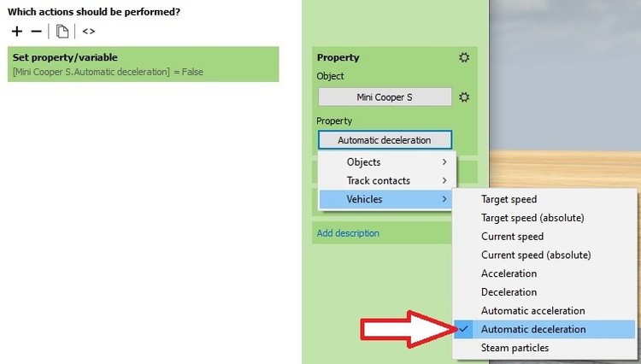
Task: Click the Mini Cooper S object button
Action: point(385,97)
